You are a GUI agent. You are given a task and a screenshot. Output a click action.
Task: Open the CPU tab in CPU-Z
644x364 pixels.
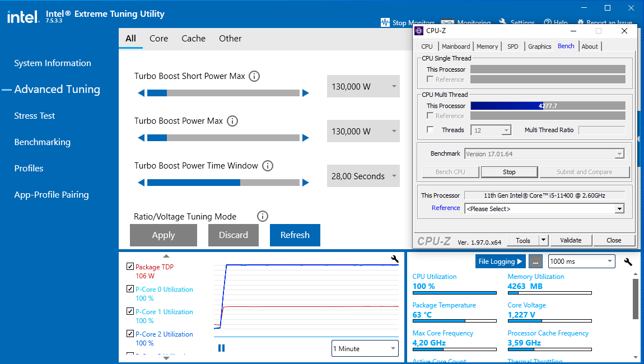(427, 46)
